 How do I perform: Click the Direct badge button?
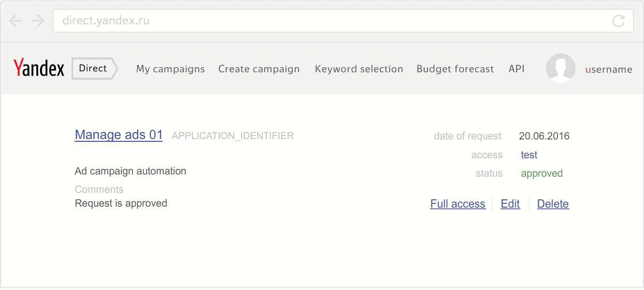pyautogui.click(x=95, y=69)
